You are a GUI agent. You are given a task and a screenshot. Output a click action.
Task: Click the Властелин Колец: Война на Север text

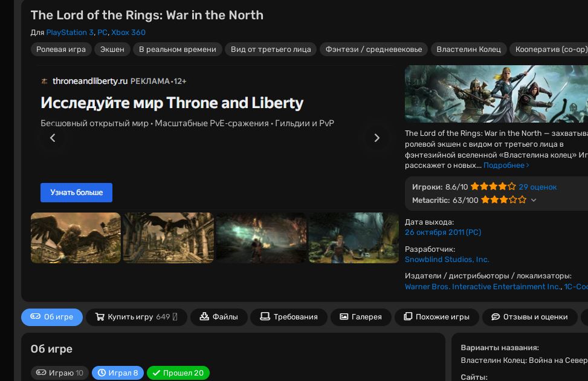point(525,360)
